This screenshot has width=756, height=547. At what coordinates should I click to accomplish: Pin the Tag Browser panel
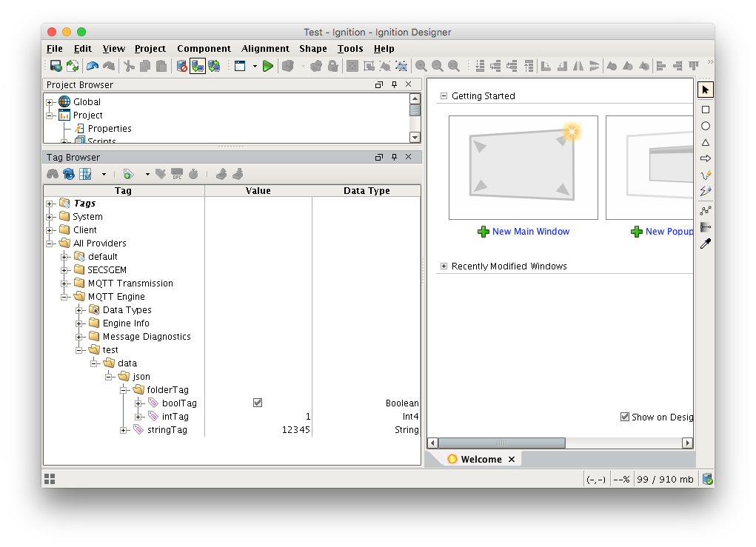(x=394, y=157)
